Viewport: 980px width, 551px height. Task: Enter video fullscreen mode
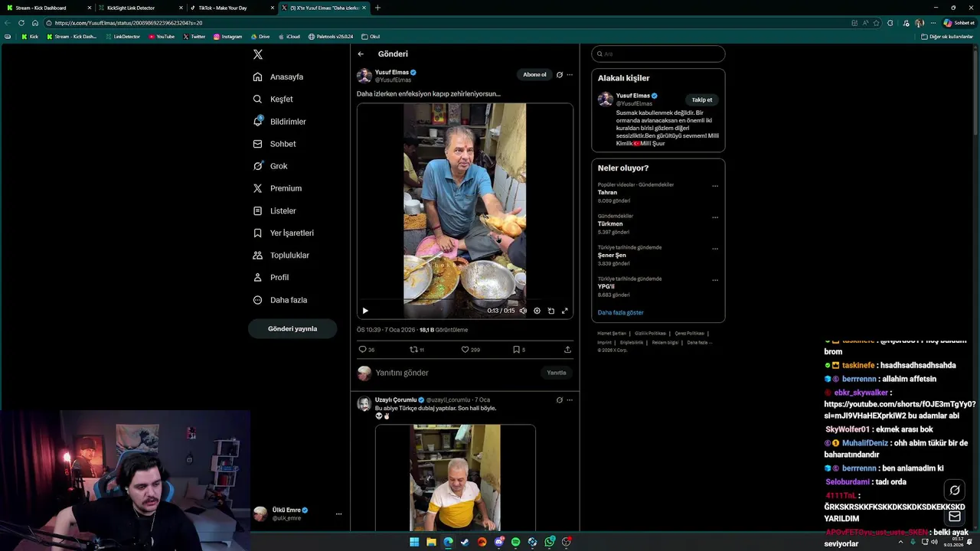click(x=565, y=311)
